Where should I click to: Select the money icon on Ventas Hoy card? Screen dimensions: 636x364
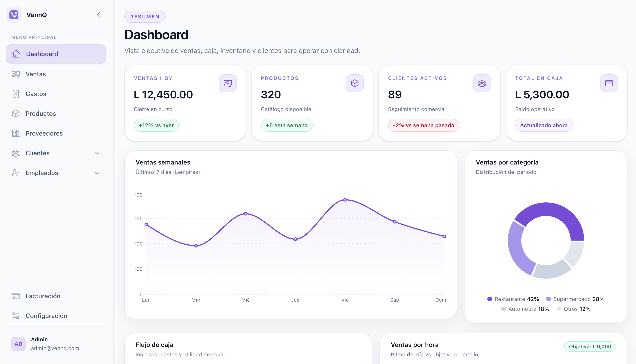tap(228, 83)
